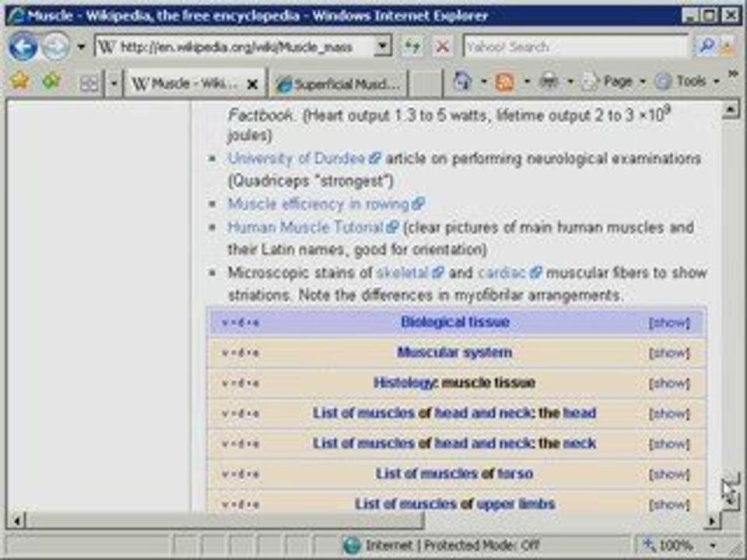Screen dimensions: 747x560
Task: Open the zoom level dropdown arrow
Action: pyautogui.click(x=714, y=545)
